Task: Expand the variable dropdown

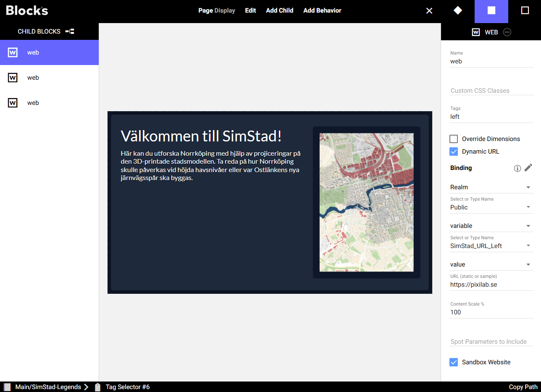Action: (491, 226)
